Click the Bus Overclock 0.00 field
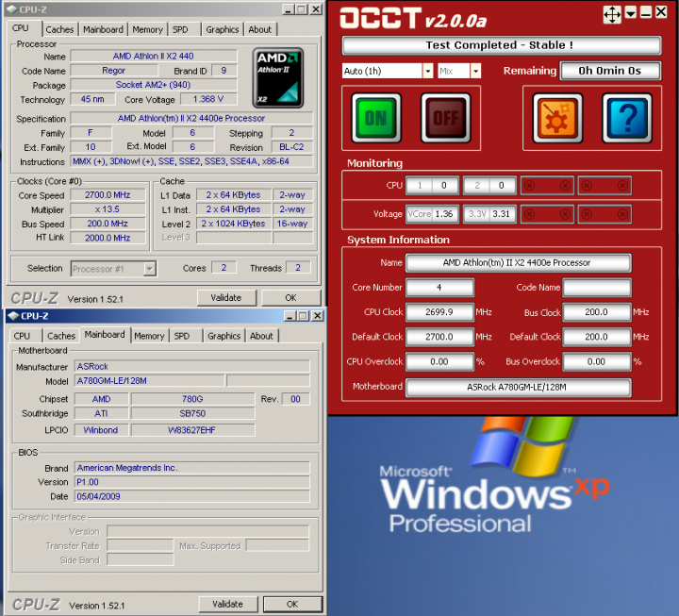 click(596, 361)
